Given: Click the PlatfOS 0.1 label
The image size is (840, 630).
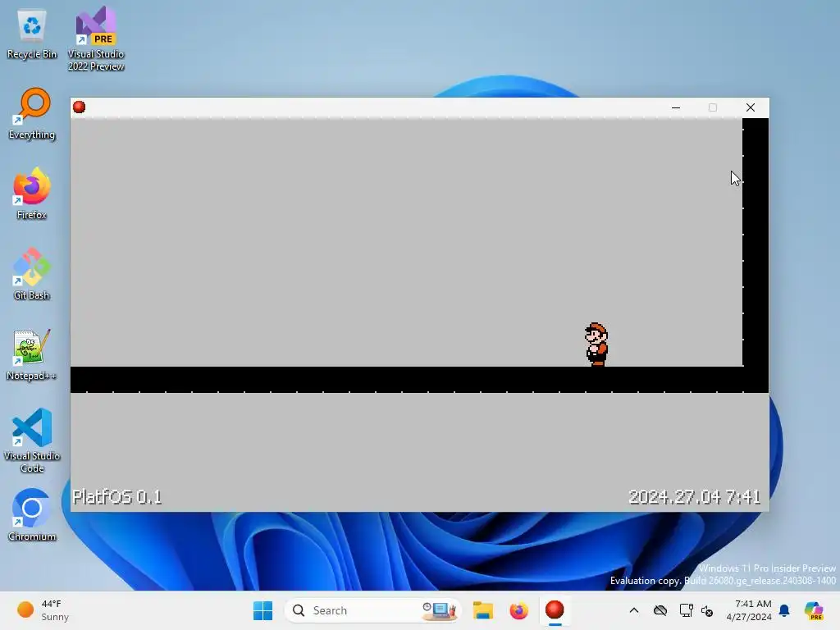Looking at the screenshot, I should (116, 497).
